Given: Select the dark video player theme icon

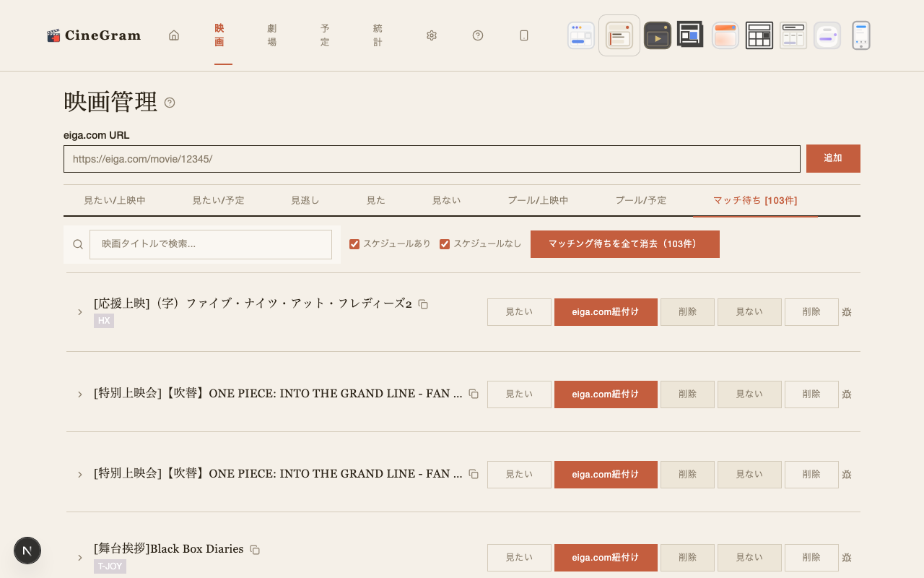Looking at the screenshot, I should [657, 35].
